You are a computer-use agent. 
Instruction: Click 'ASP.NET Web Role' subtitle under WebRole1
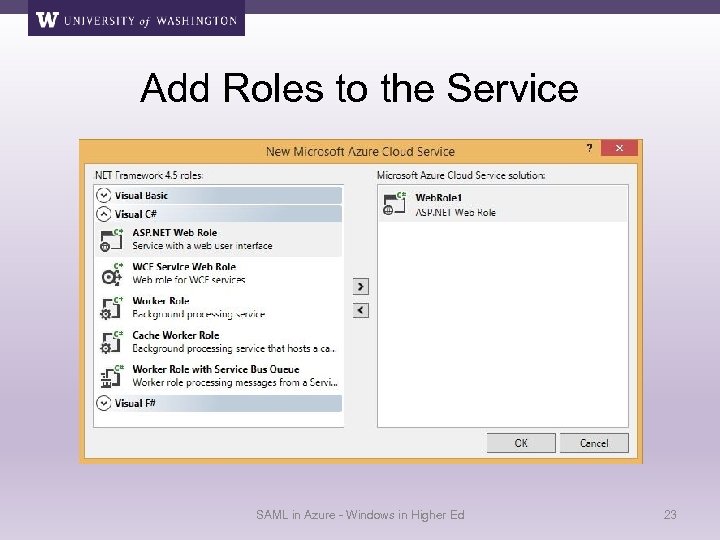coord(456,213)
